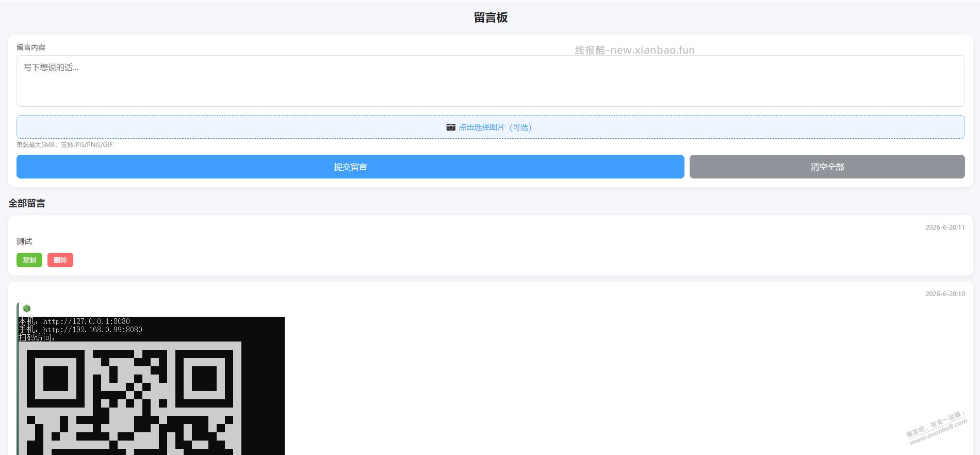Click the camera icon in upload area
Image resolution: width=980 pixels, height=455 pixels.
click(451, 127)
